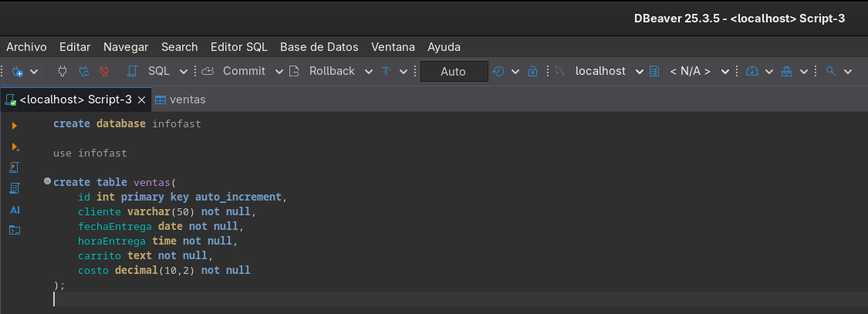
Task: Toggle the padlock icon in the toolbar
Action: coord(532,71)
